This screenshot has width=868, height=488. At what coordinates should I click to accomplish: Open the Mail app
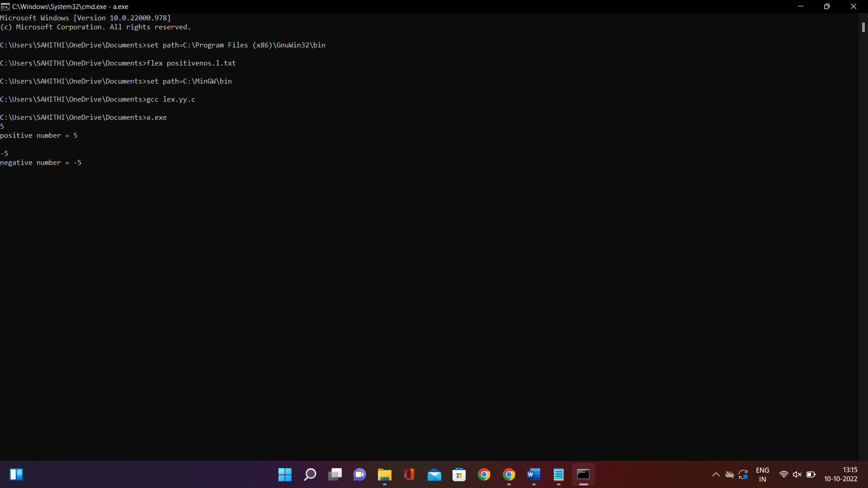click(x=434, y=474)
